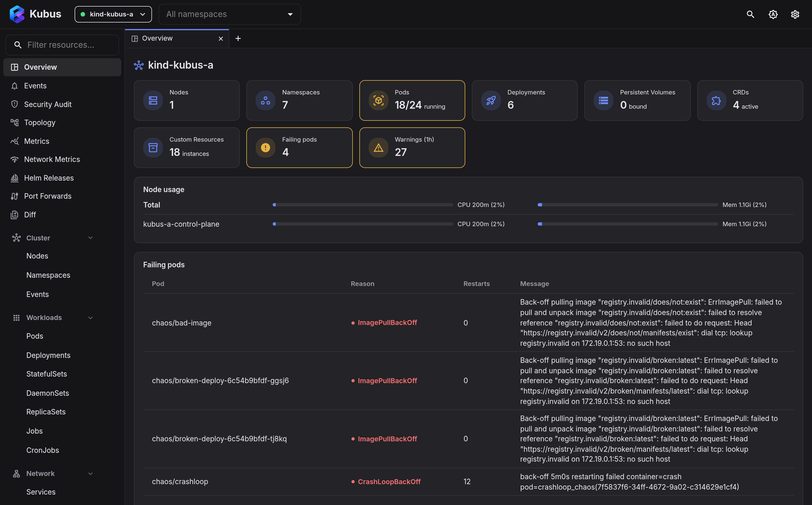The image size is (812, 505).
Task: Click the Security Audit shield icon
Action: (x=14, y=104)
